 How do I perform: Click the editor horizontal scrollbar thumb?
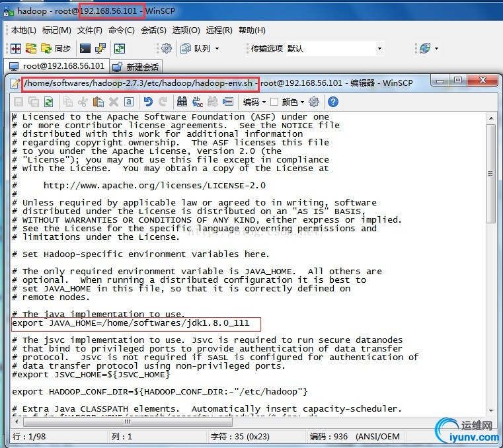(128, 422)
